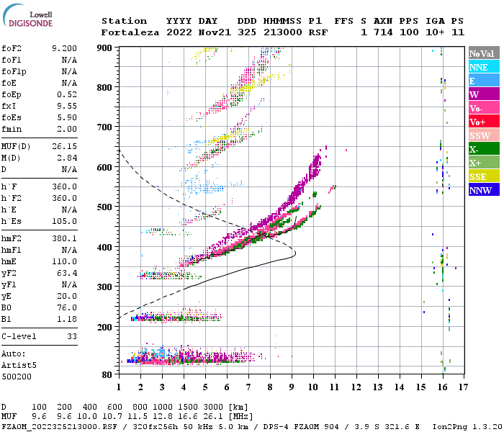Click the FZAOM_2022325213000.RSF filename
Viewport: 504px width, 432px height.
click(59, 427)
